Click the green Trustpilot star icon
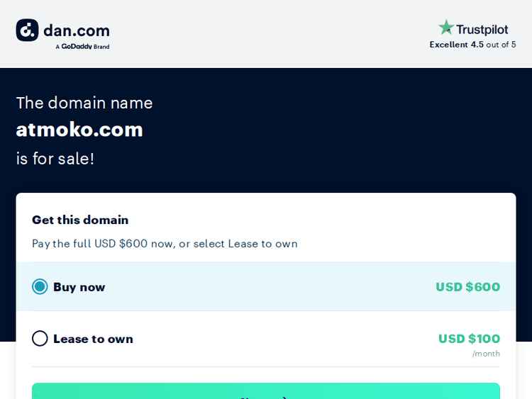Screen dimensions: 532x399 click(x=446, y=28)
